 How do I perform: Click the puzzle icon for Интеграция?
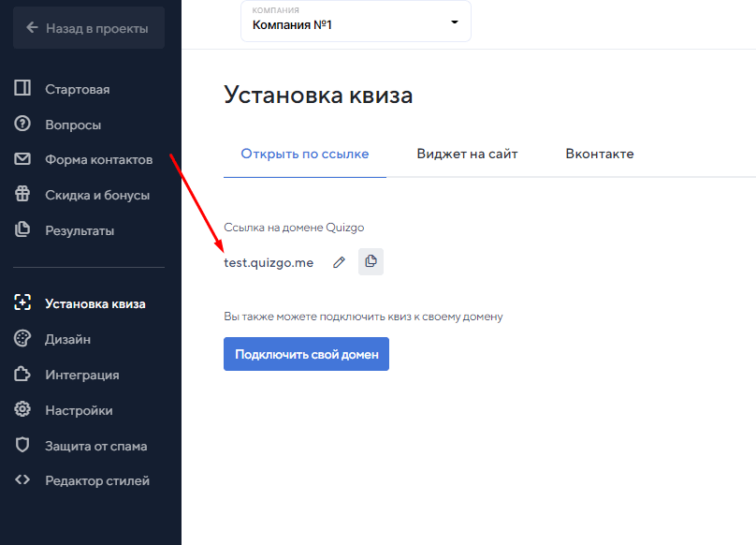click(x=22, y=375)
